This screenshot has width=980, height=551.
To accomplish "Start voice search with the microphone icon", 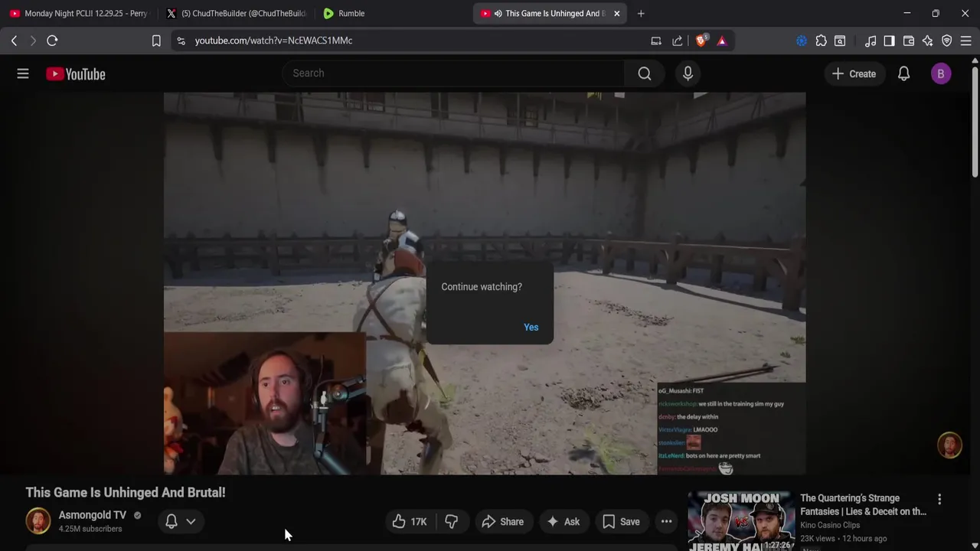I will tap(688, 73).
